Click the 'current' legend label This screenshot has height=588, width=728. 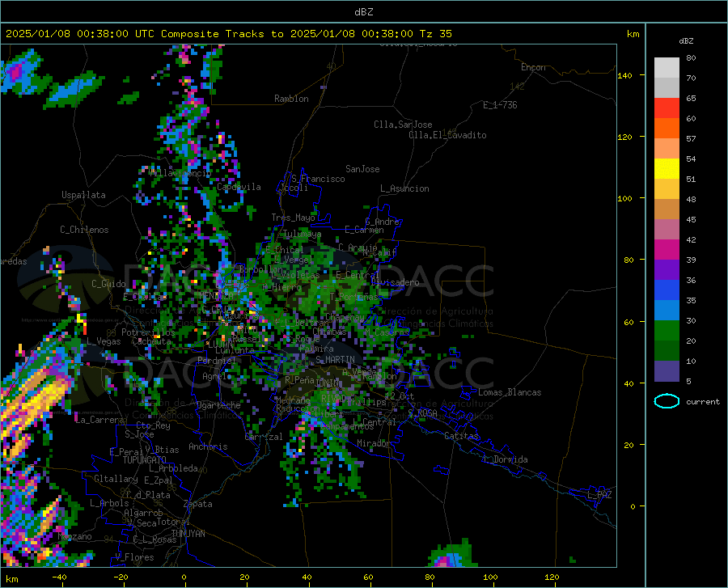coord(703,401)
